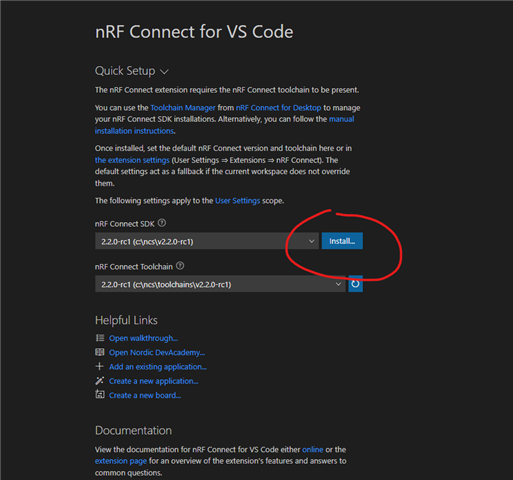This screenshot has width=513, height=480.
Task: Collapse the Quick Setup section chevron
Action: pos(164,72)
